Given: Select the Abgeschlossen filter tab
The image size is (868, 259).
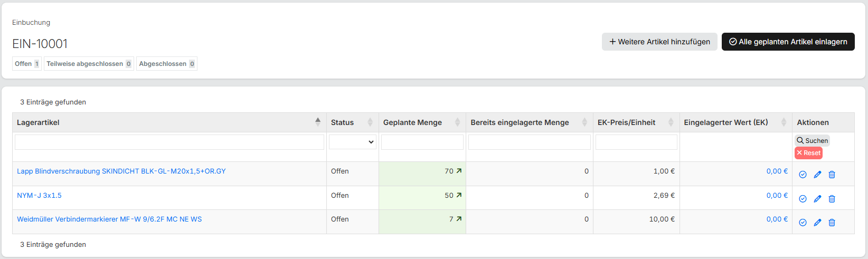Looking at the screenshot, I should point(166,64).
